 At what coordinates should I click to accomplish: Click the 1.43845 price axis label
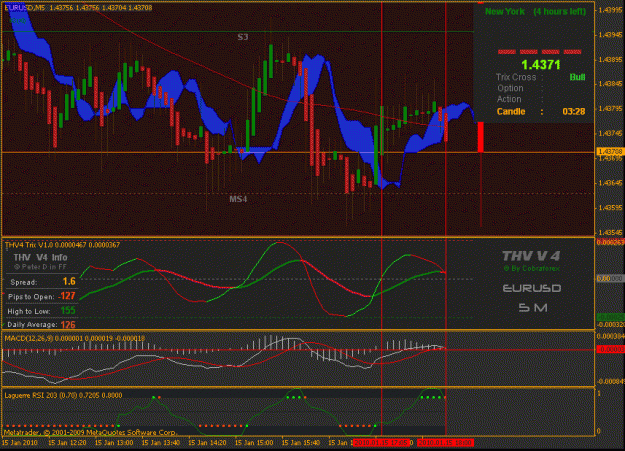coord(611,84)
